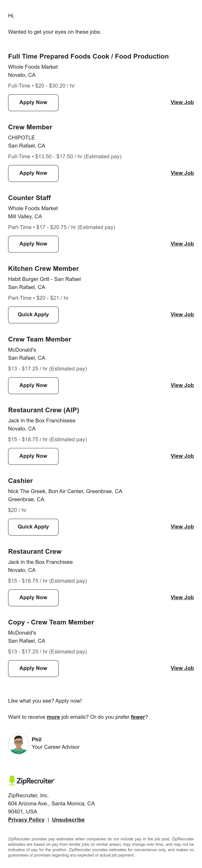The width and height of the screenshot is (202, 868).
Task: View Job for Counter Staff Mill Valley
Action: [x=182, y=244]
